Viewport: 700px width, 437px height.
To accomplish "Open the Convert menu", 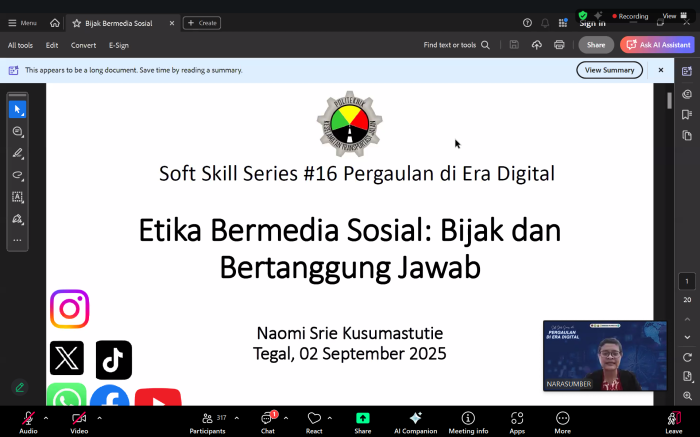I will pos(83,45).
